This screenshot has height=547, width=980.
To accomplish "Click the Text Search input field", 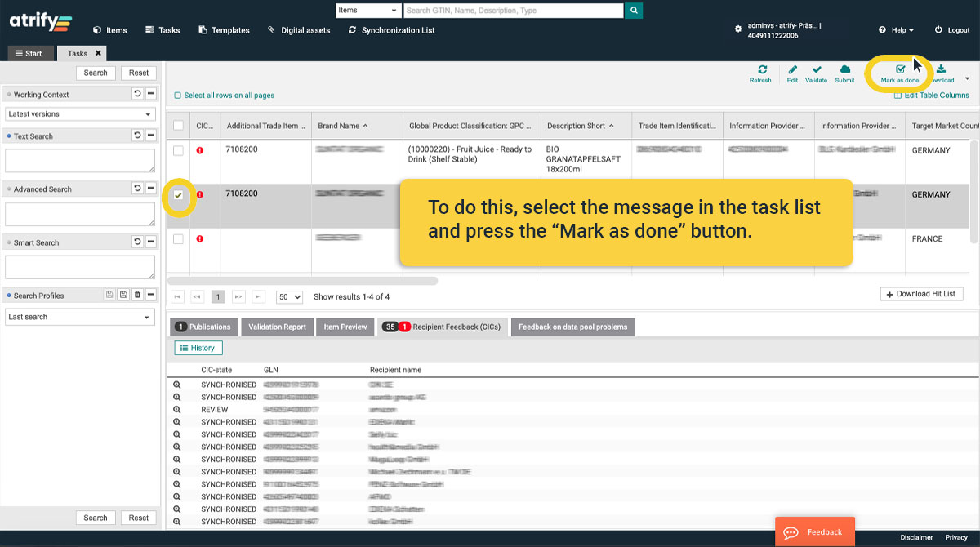I will 80,160.
